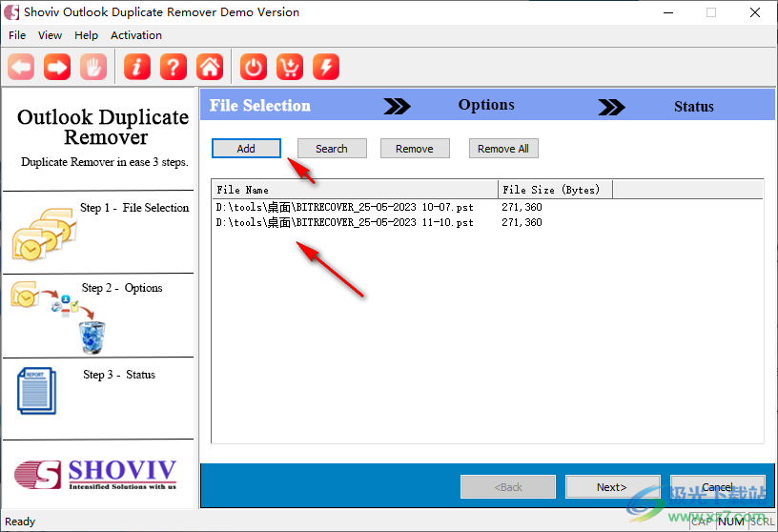Click the Status step heading
778x532 pixels.
pos(694,106)
